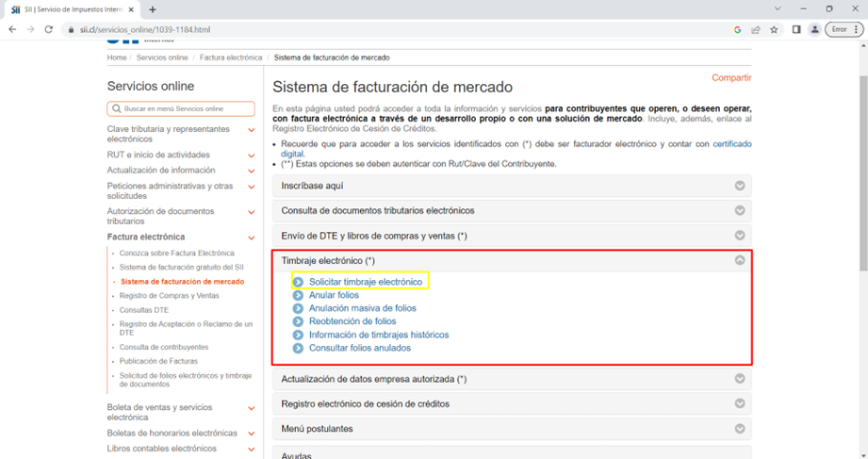Click the Compartir link
The width and height of the screenshot is (868, 459).
point(731,78)
